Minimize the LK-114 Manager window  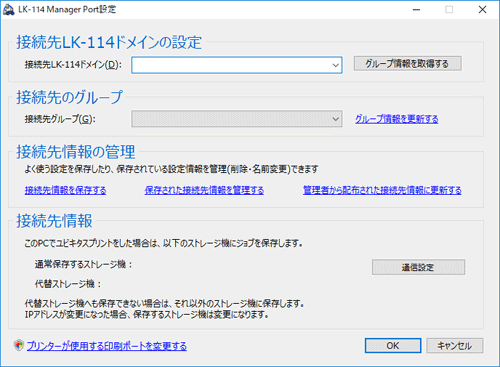[x=416, y=10]
